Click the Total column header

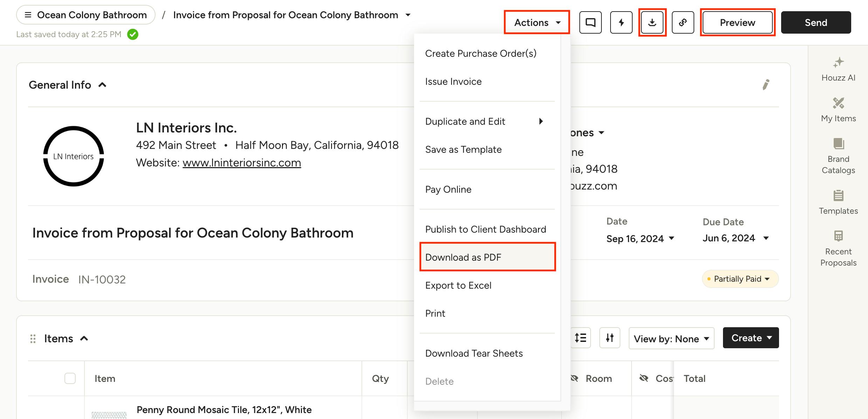pyautogui.click(x=695, y=378)
